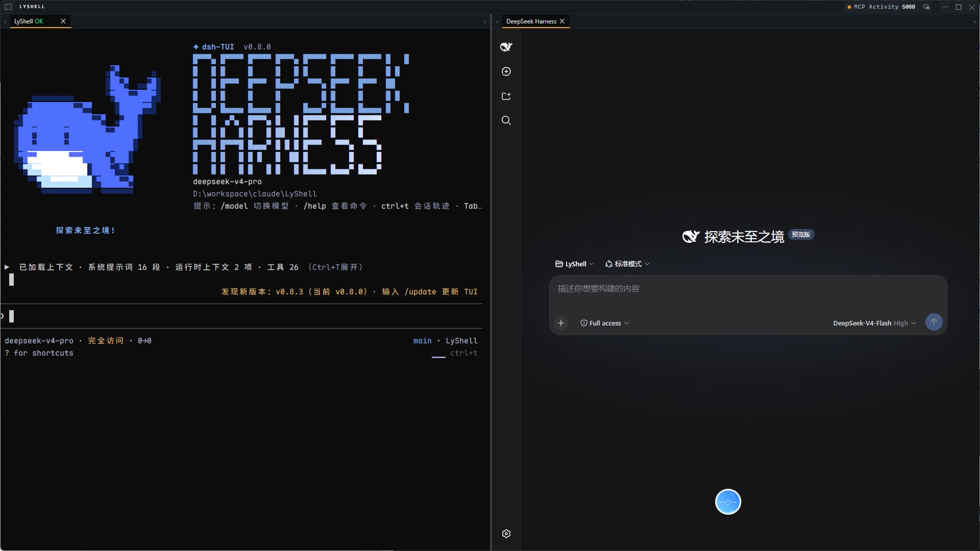Click the D:\workspace\claude\LyShell path text

point(255,194)
